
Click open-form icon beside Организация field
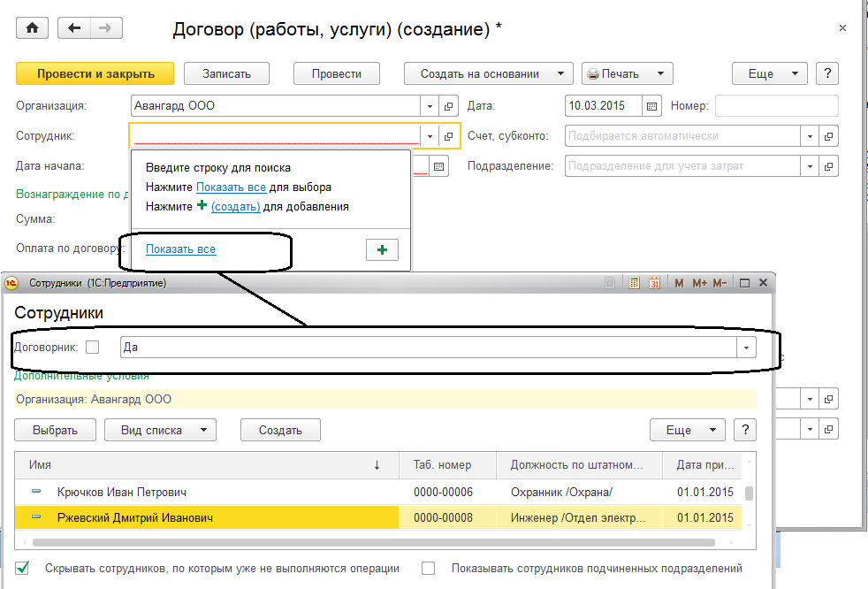(449, 106)
